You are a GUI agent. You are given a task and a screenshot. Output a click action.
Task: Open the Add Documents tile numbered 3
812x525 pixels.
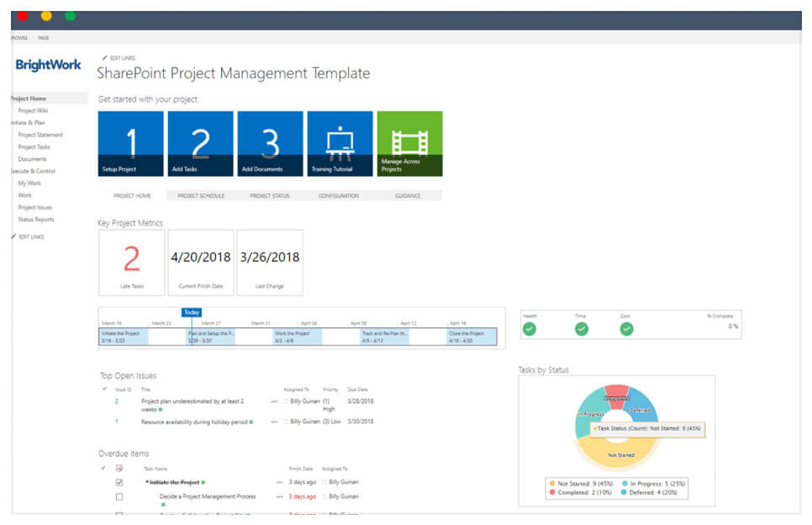(x=271, y=144)
